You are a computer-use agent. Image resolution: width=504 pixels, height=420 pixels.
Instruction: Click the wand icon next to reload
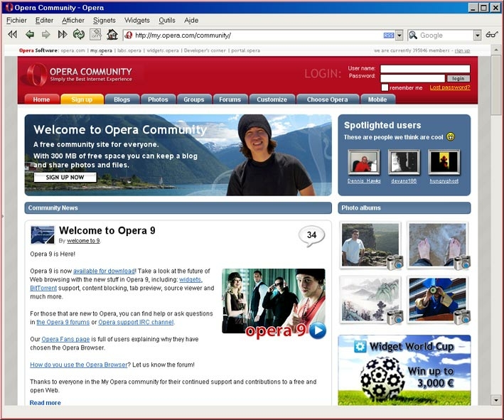point(95,34)
